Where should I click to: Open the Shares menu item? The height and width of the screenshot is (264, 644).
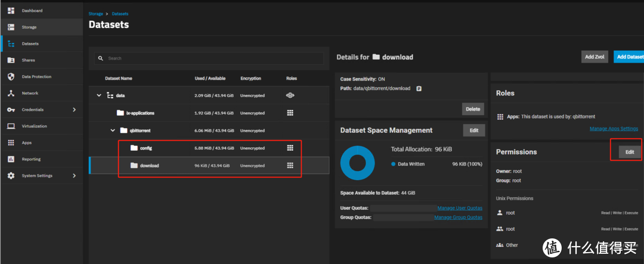coord(29,60)
